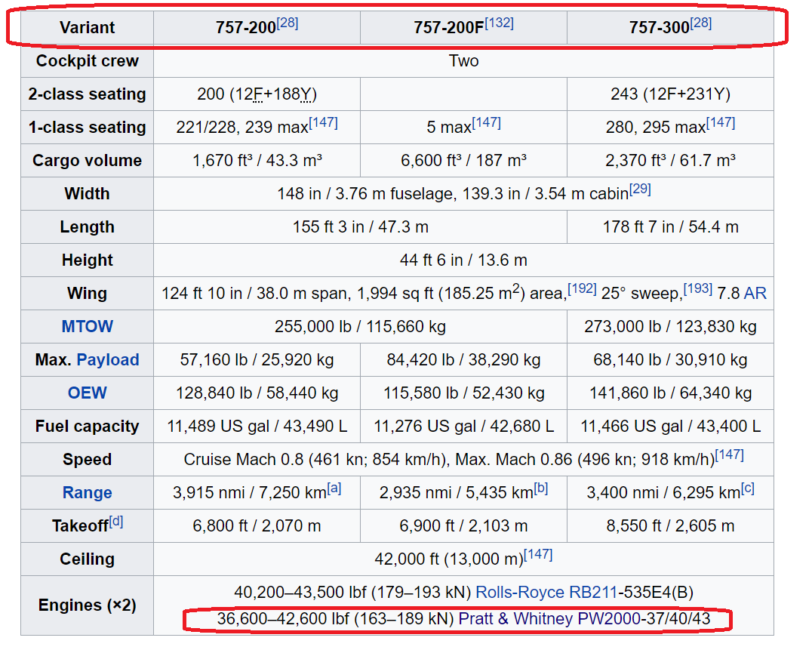
Task: Click the '6,900 ft / 2,103 m' takeoff cell
Action: (x=463, y=525)
